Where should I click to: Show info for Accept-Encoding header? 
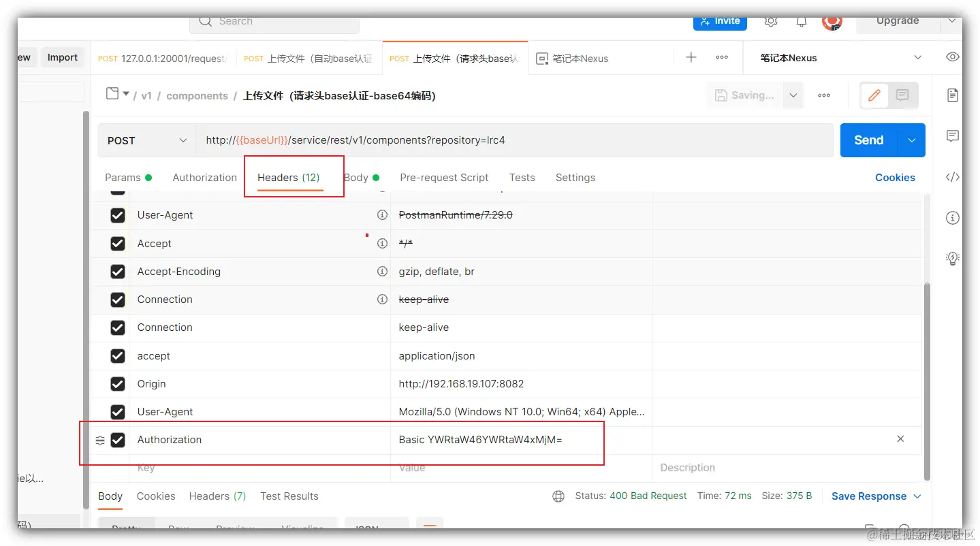click(x=382, y=271)
